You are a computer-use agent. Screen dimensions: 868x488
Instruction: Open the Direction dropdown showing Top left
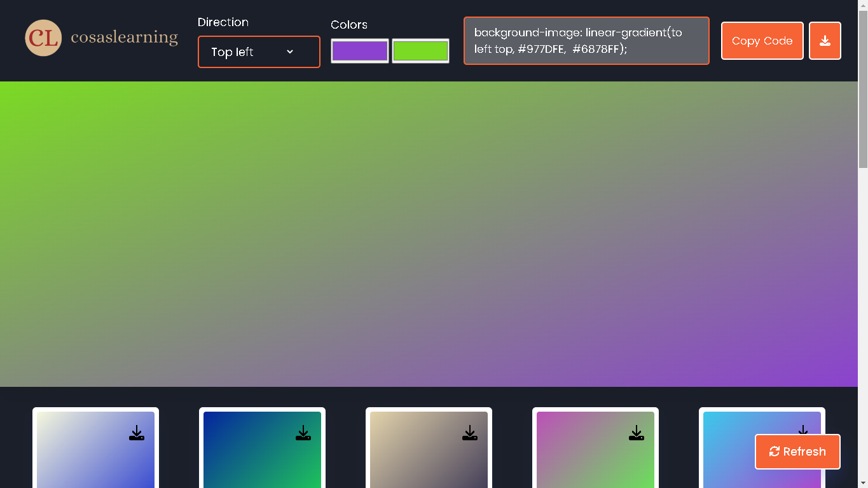[x=258, y=52]
